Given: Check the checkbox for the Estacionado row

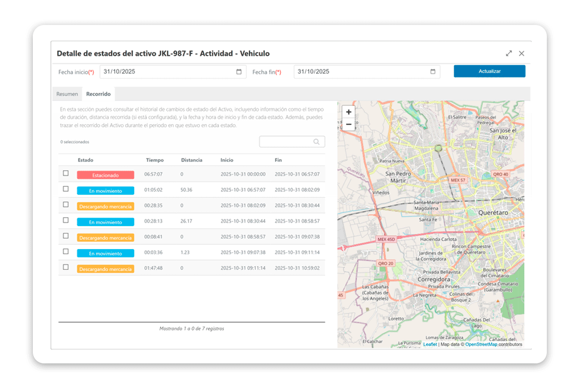Looking at the screenshot, I should coord(66,175).
